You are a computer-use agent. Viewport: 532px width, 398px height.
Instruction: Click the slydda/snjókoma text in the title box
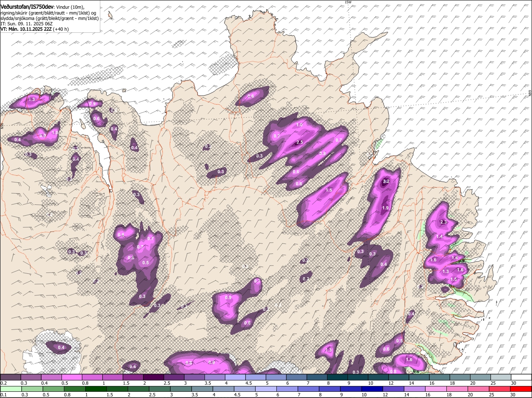[x=16, y=18]
